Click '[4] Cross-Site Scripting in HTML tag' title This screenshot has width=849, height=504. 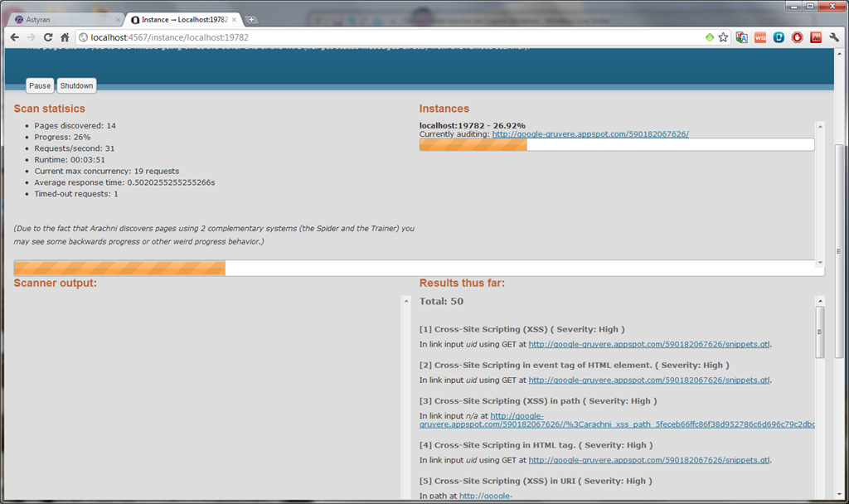(x=536, y=445)
